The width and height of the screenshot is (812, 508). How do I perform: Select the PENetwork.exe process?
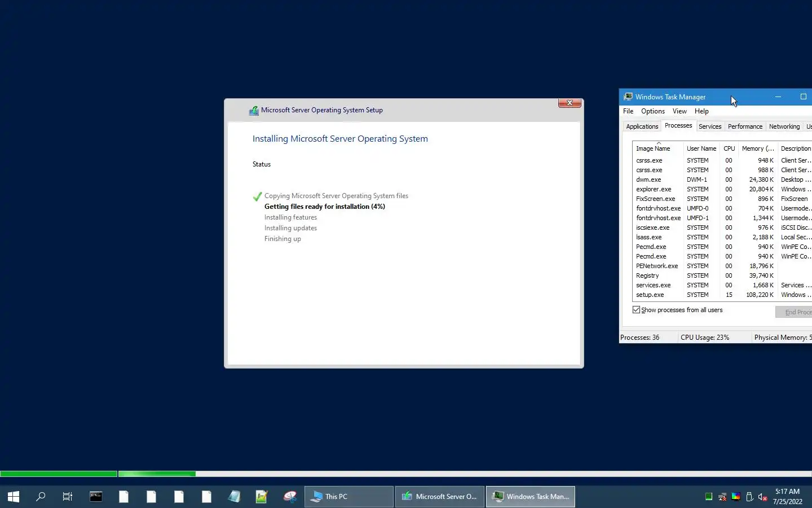click(x=722, y=266)
